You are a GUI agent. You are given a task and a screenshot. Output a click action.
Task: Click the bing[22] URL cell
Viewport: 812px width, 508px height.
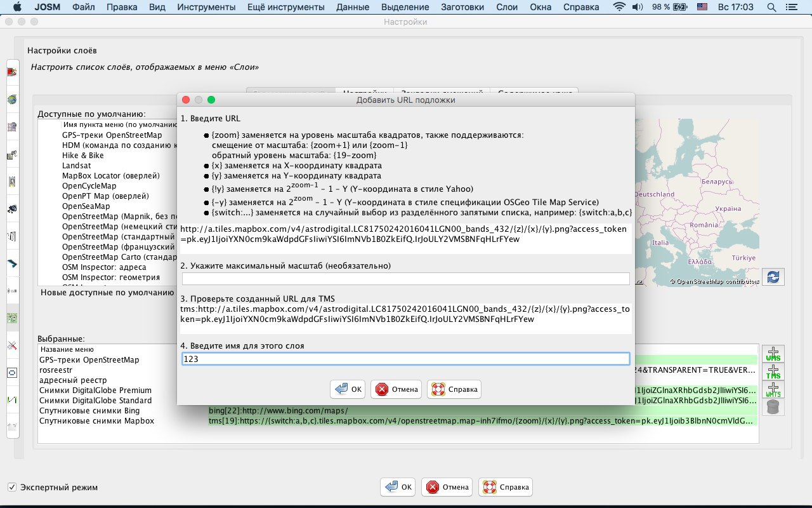click(x=482, y=410)
